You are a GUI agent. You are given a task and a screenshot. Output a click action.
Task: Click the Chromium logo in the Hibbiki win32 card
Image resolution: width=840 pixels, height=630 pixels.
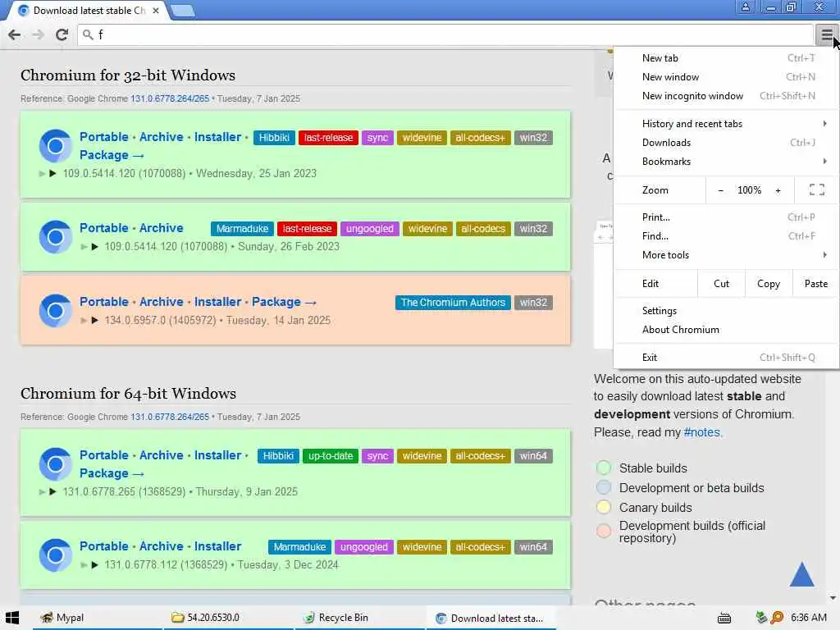coord(55,146)
